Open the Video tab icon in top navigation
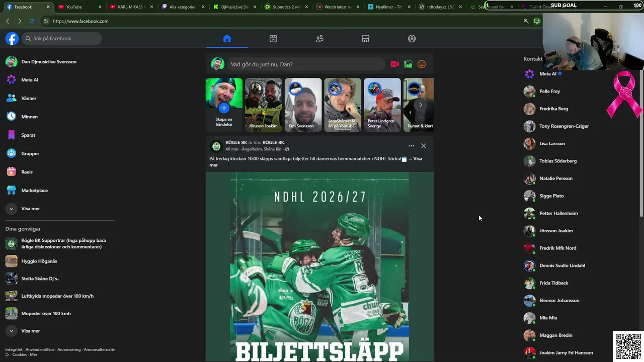This screenshot has width=644, height=362. 273,39
